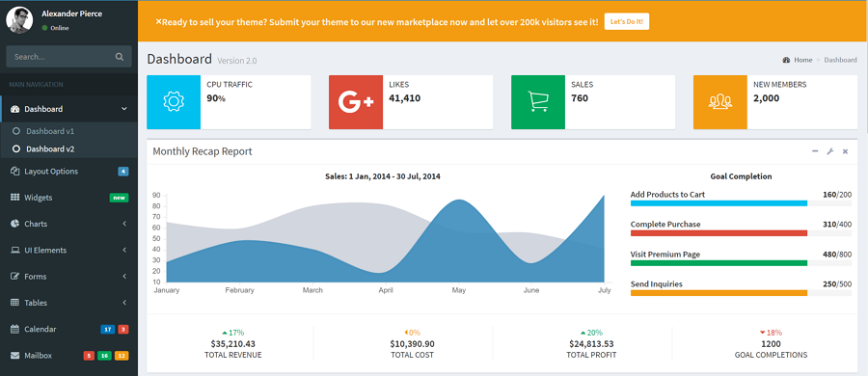The height and width of the screenshot is (376, 868).
Task: Click the Dashboard speedometer icon
Action: coord(14,109)
